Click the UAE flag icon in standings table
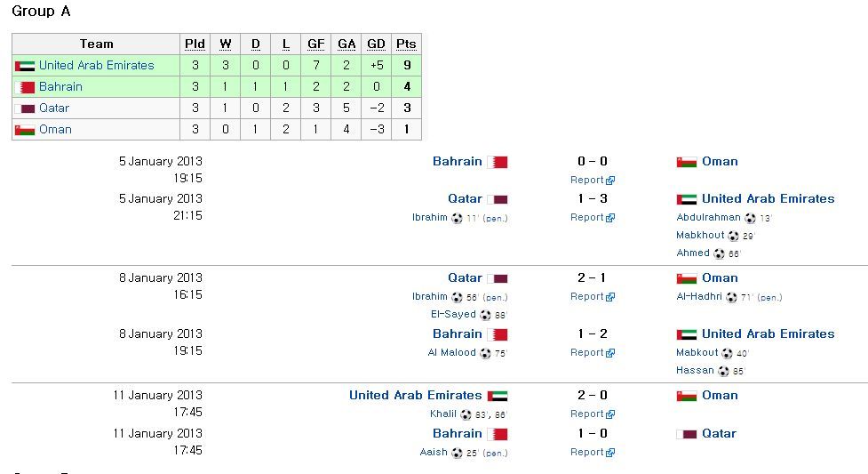The width and height of the screenshot is (868, 474). click(25, 66)
